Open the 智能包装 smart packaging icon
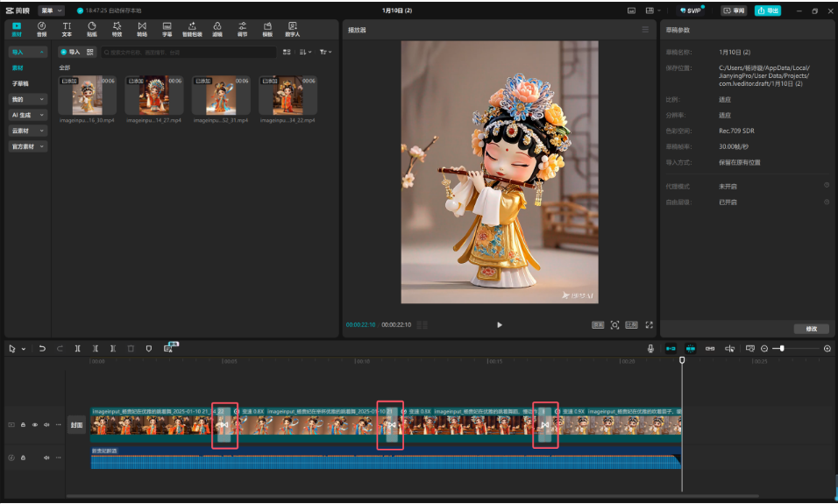Viewport: 838px width, 504px height. point(192,29)
